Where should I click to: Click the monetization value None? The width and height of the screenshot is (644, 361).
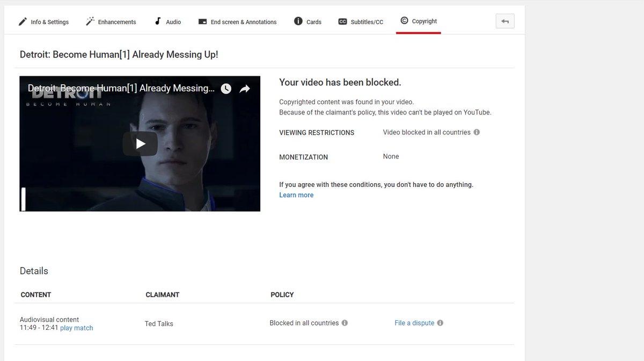pos(391,156)
